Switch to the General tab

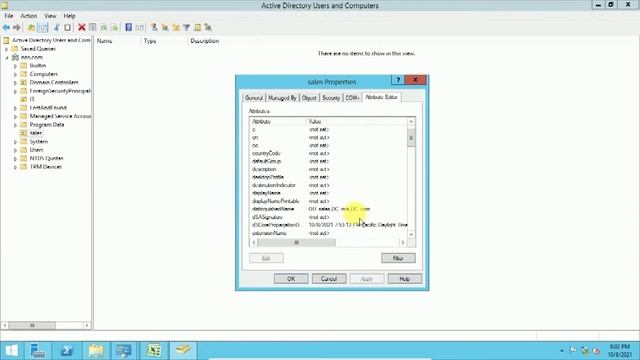pos(253,98)
